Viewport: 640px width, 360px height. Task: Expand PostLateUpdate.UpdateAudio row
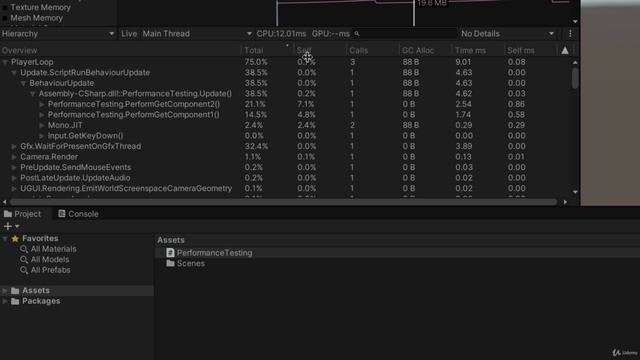(x=14, y=178)
